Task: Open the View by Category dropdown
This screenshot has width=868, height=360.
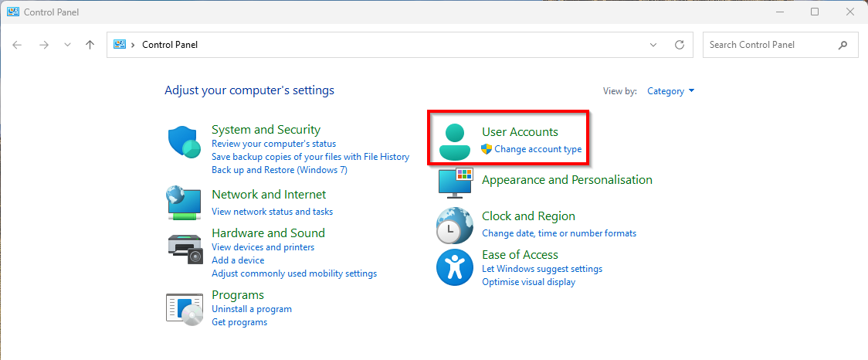Action: 671,91
